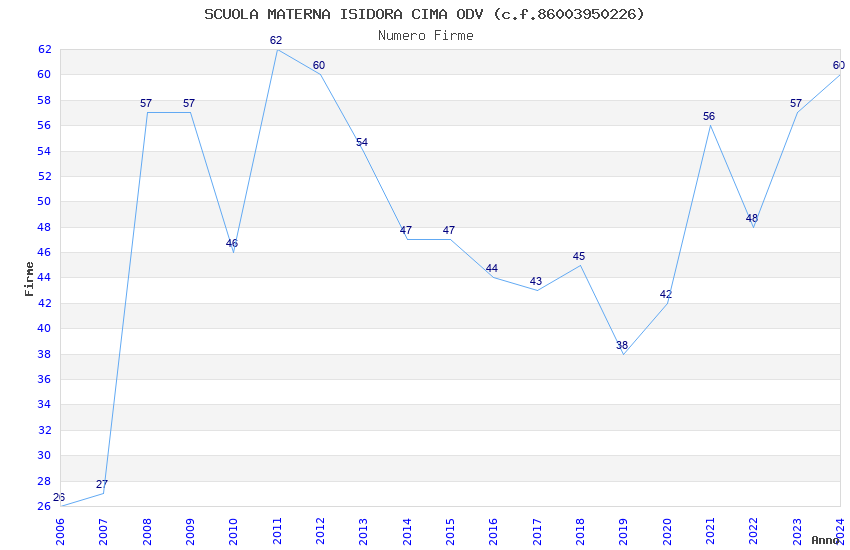Viewport: 850px width, 550px height.
Task: Click data point label 56 for year 2021
Action: point(709,116)
